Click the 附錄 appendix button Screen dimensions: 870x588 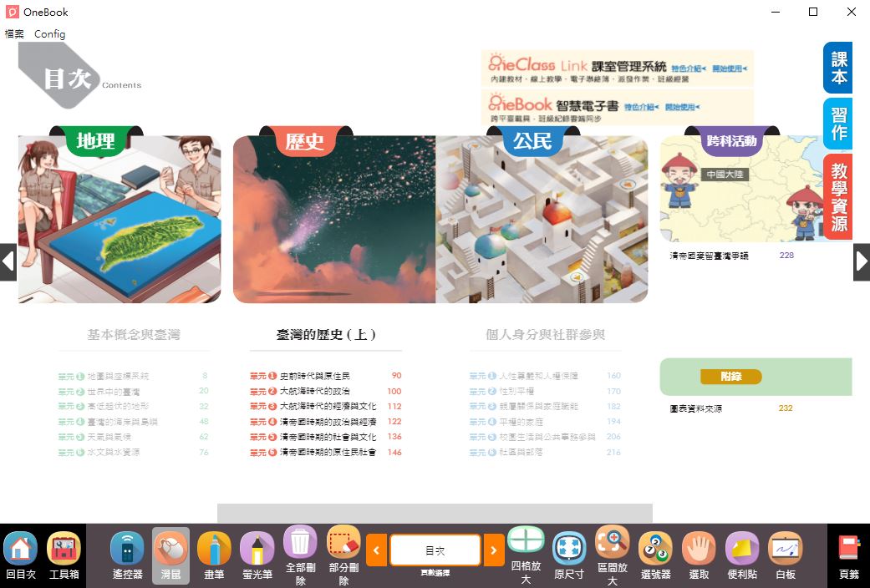pyautogui.click(x=730, y=377)
